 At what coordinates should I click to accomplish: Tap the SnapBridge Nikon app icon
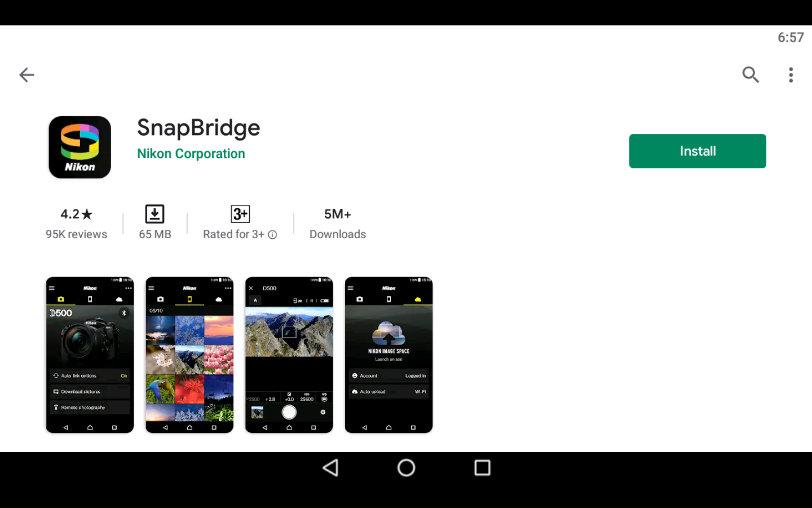click(x=80, y=147)
